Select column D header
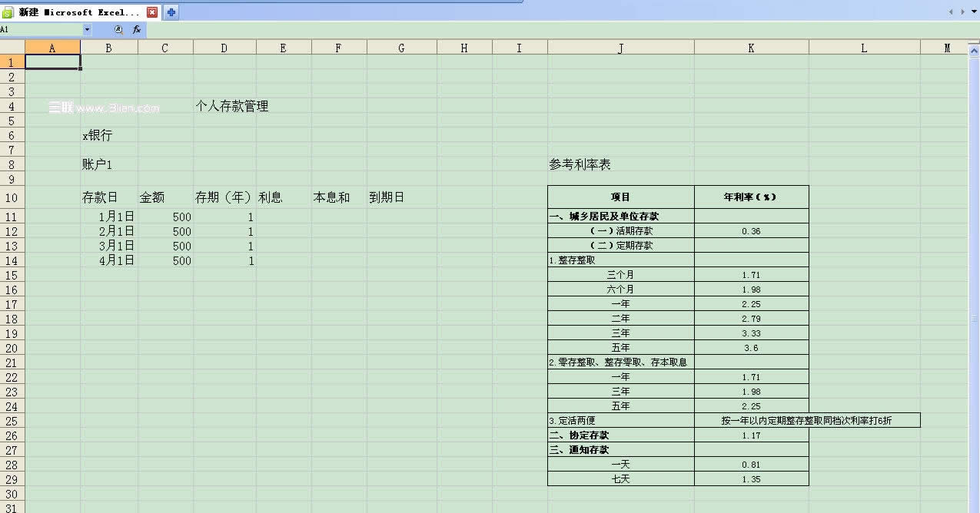The height and width of the screenshot is (513, 980). 224,48
